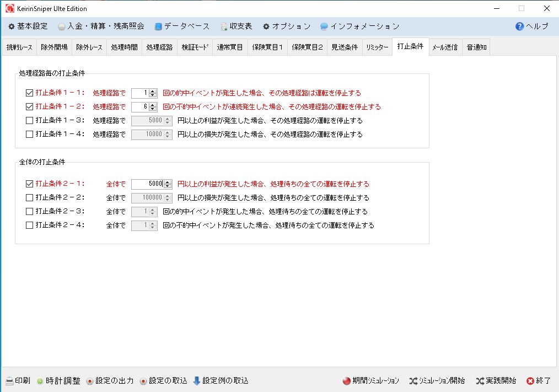The height and width of the screenshot is (392, 559).
Task: Click the 期間シミュレーション button label
Action: [x=376, y=381]
